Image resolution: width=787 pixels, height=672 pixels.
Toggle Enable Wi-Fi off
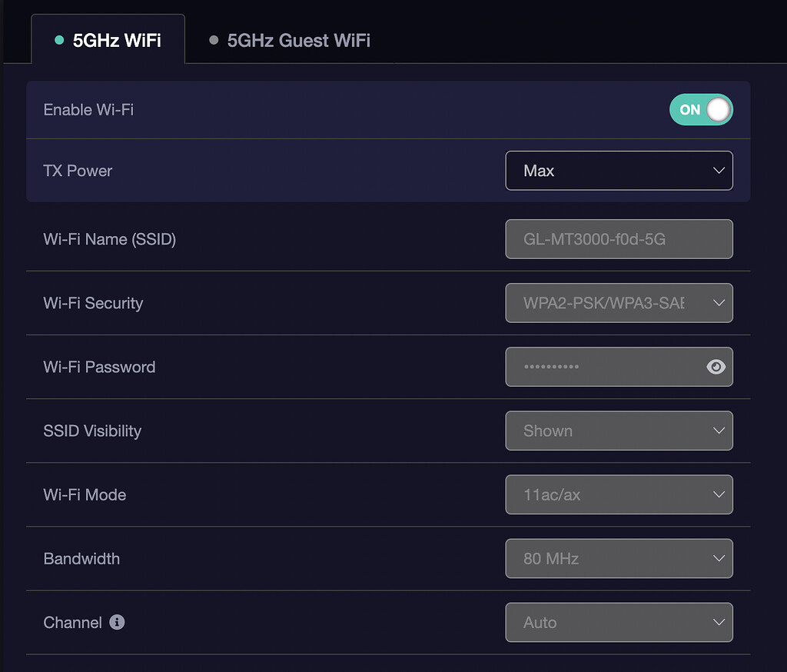coord(701,109)
